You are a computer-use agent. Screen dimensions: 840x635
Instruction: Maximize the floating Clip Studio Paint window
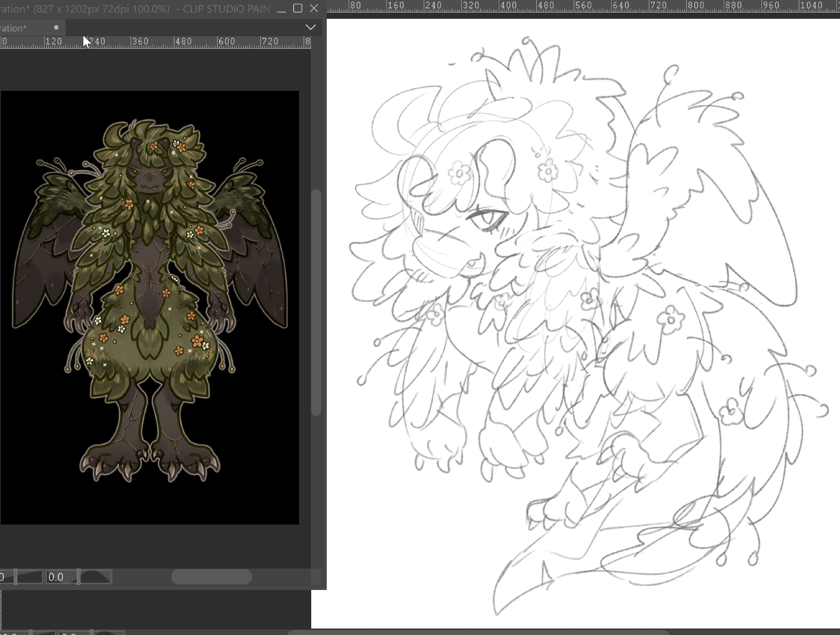(x=298, y=8)
